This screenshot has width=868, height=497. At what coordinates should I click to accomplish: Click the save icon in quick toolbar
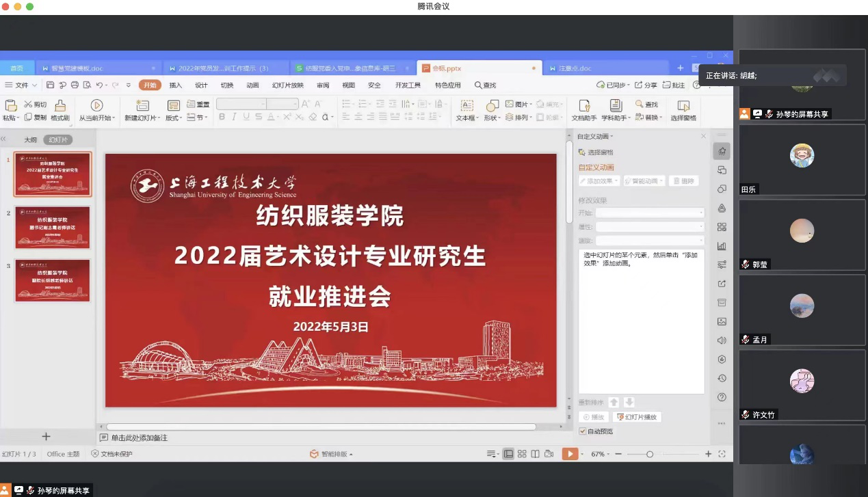tap(51, 85)
